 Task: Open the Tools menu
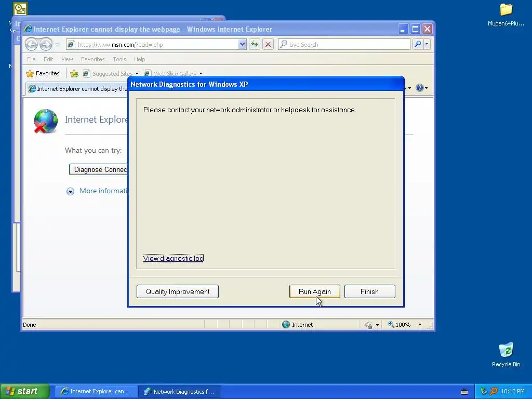pyautogui.click(x=119, y=59)
